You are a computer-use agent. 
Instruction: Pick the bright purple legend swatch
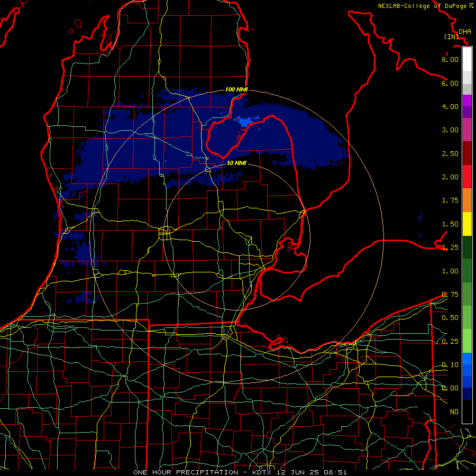click(x=467, y=100)
